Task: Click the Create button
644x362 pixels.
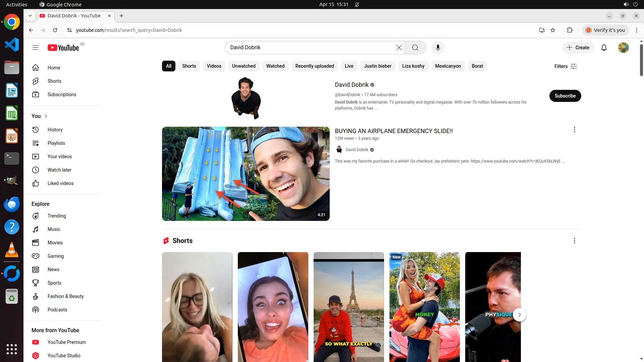Action: [578, 48]
